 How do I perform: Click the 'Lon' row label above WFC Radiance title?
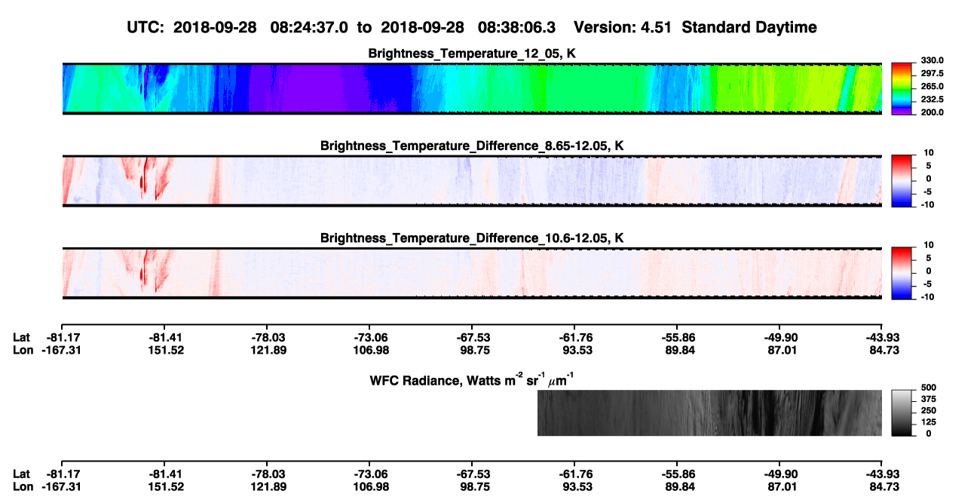[x=23, y=349]
